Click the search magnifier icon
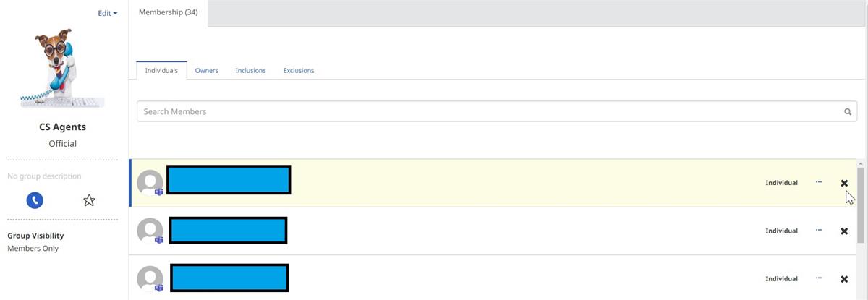The height and width of the screenshot is (300, 868). [848, 112]
